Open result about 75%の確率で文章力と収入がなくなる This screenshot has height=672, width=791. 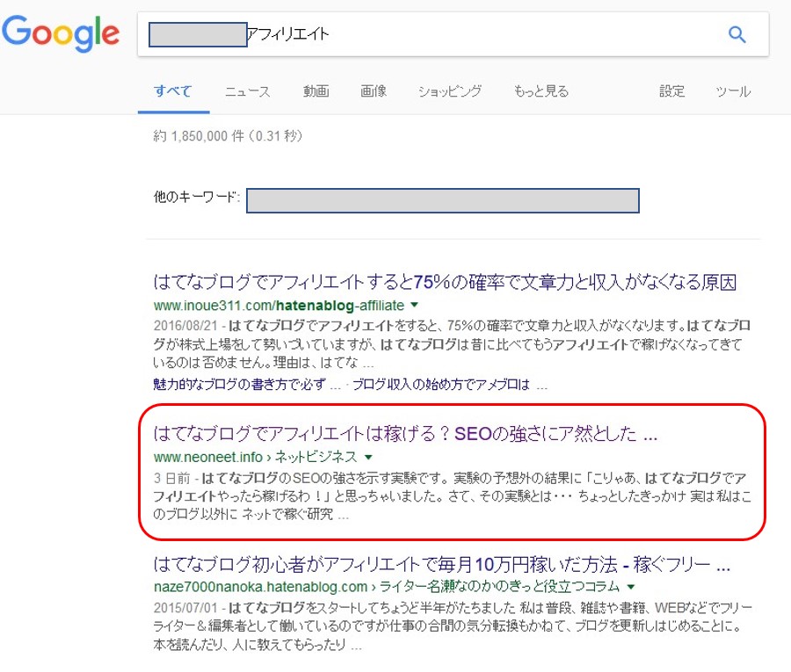tap(445, 282)
